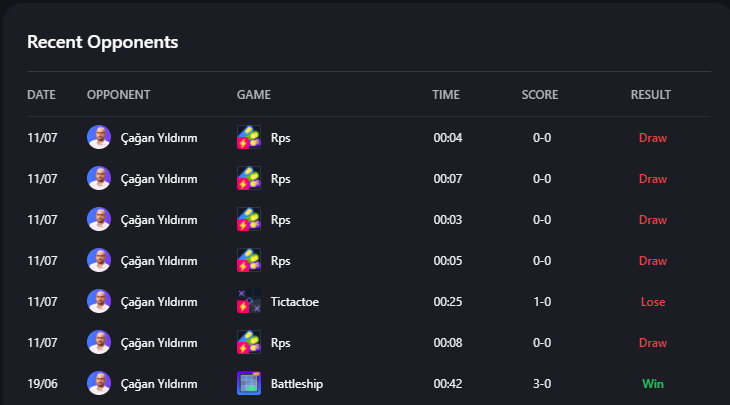Click the Battleship game icon
The image size is (730, 405).
(249, 383)
